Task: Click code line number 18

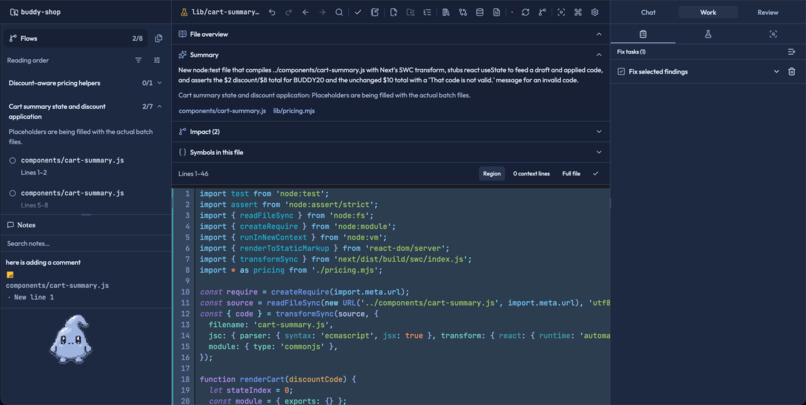Action: pos(185,379)
